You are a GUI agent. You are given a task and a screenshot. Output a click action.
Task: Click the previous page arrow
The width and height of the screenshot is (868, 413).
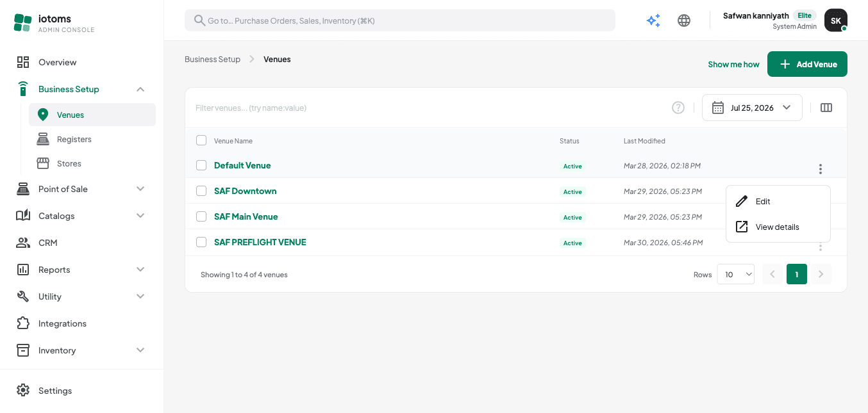click(x=772, y=274)
